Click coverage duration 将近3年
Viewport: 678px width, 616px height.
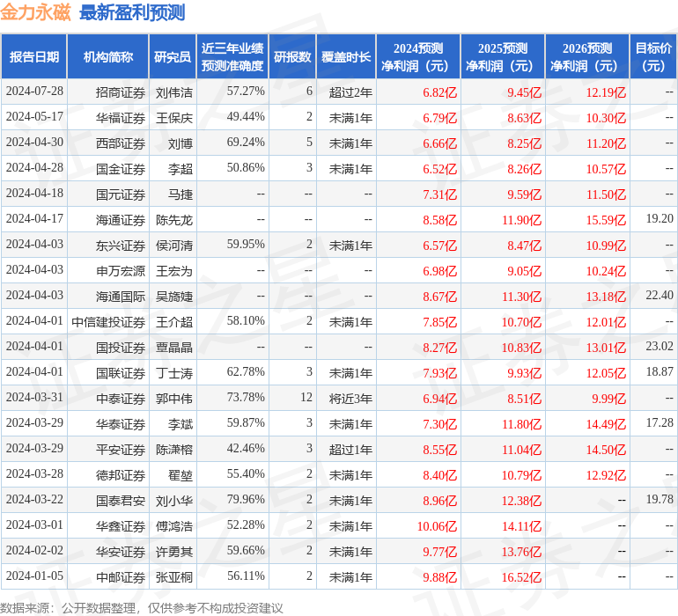350,399
